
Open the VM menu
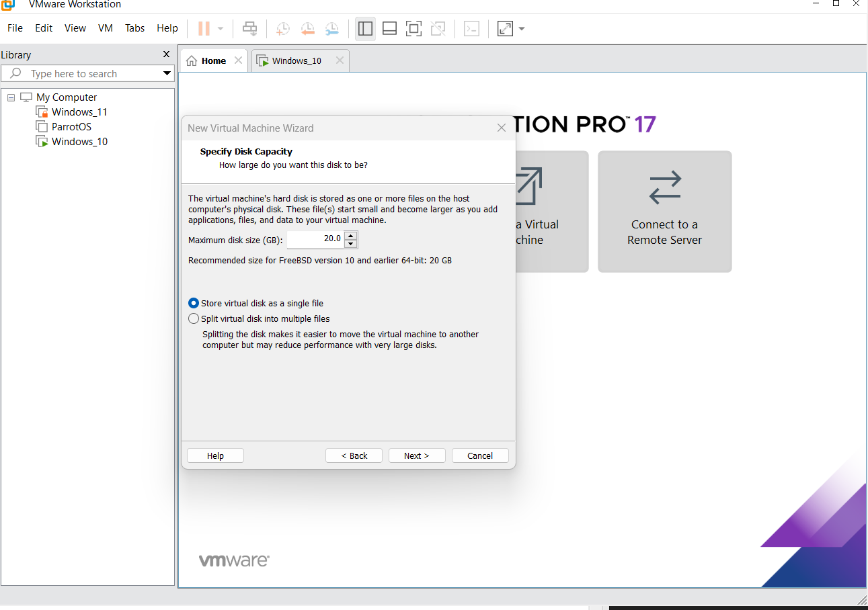coord(106,28)
